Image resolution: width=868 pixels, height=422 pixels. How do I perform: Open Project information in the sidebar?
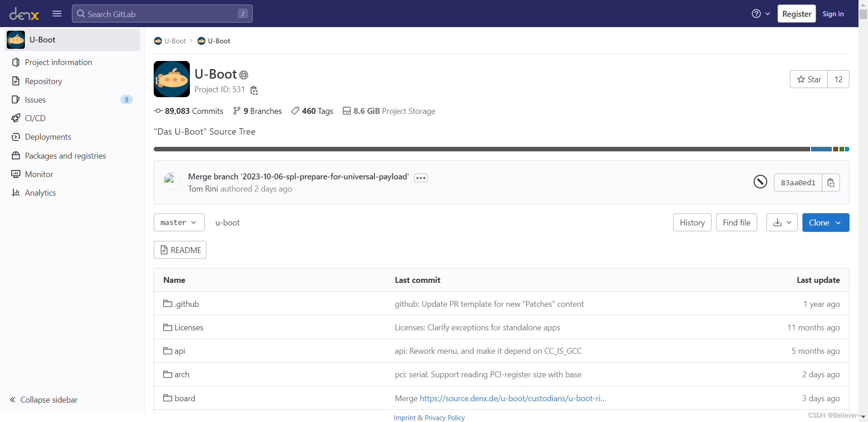click(58, 62)
